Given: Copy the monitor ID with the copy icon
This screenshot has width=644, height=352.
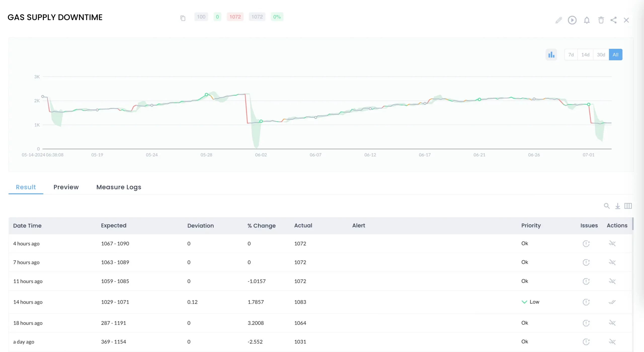Looking at the screenshot, I should 183,18.
